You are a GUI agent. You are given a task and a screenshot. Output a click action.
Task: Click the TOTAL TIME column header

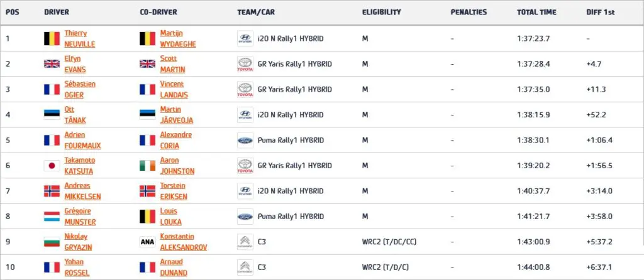point(536,13)
